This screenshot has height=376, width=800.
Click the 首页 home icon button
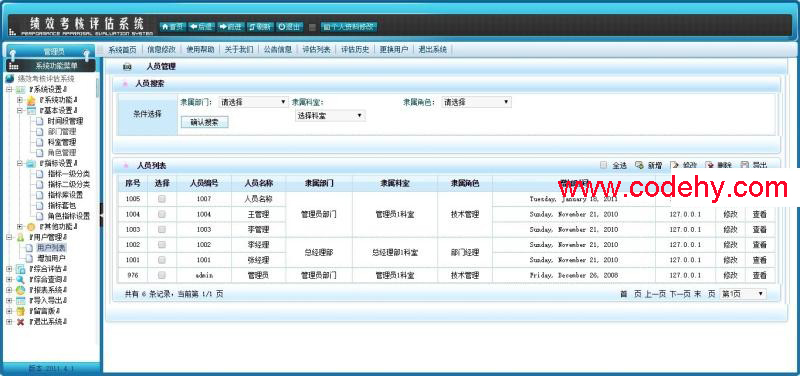[x=172, y=27]
